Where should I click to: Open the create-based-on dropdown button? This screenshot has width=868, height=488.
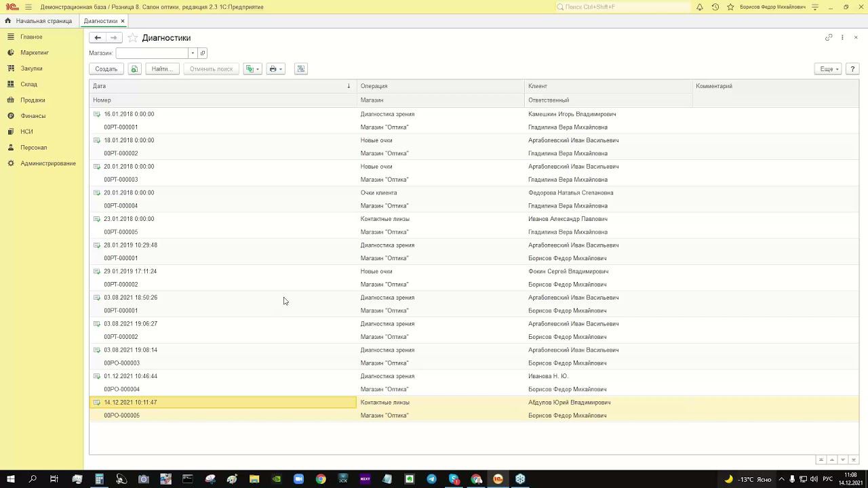pos(252,69)
